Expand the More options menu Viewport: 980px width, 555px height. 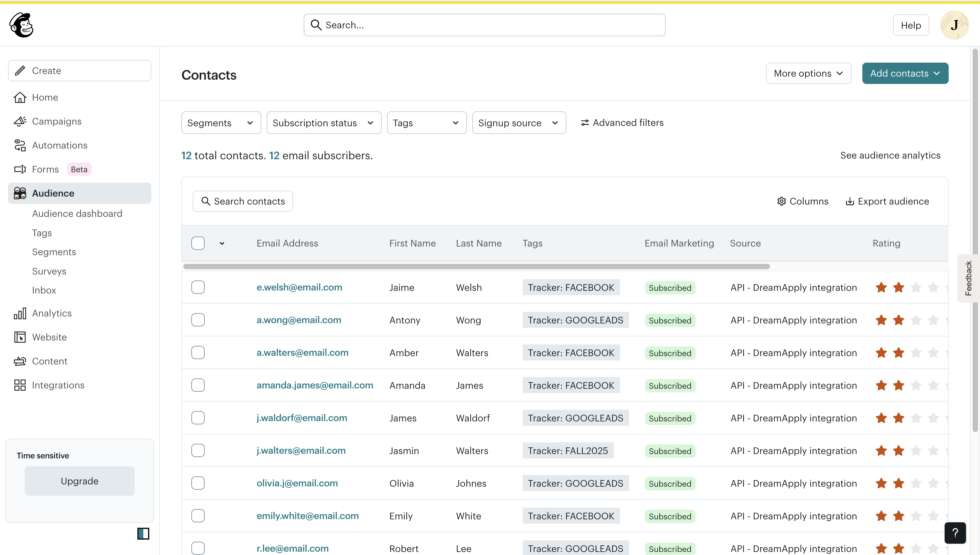coord(808,73)
